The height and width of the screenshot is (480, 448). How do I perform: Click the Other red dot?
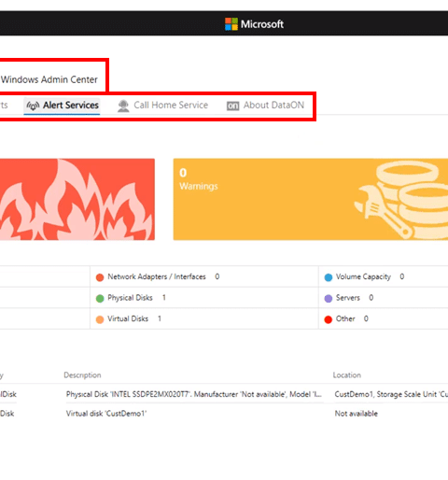click(x=329, y=319)
